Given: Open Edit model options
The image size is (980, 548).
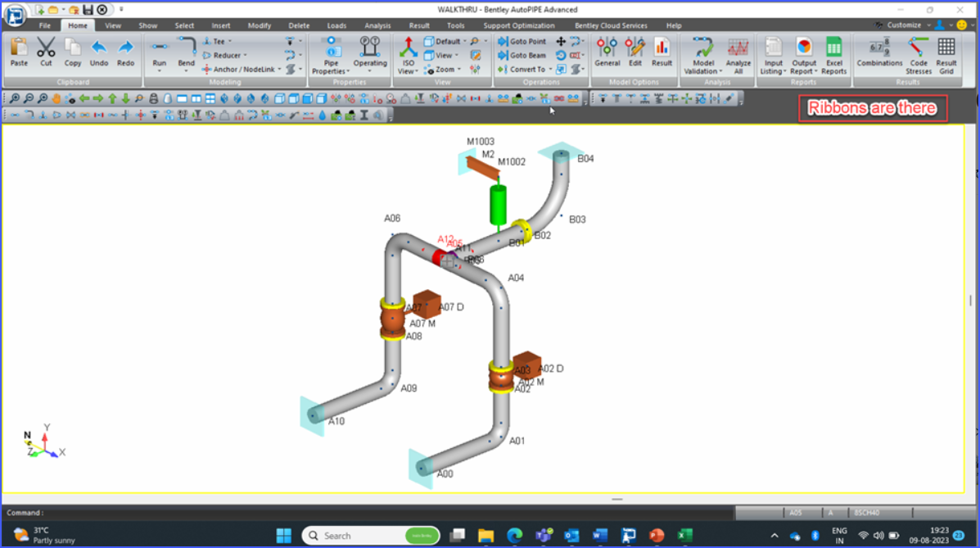Looking at the screenshot, I should (x=635, y=52).
